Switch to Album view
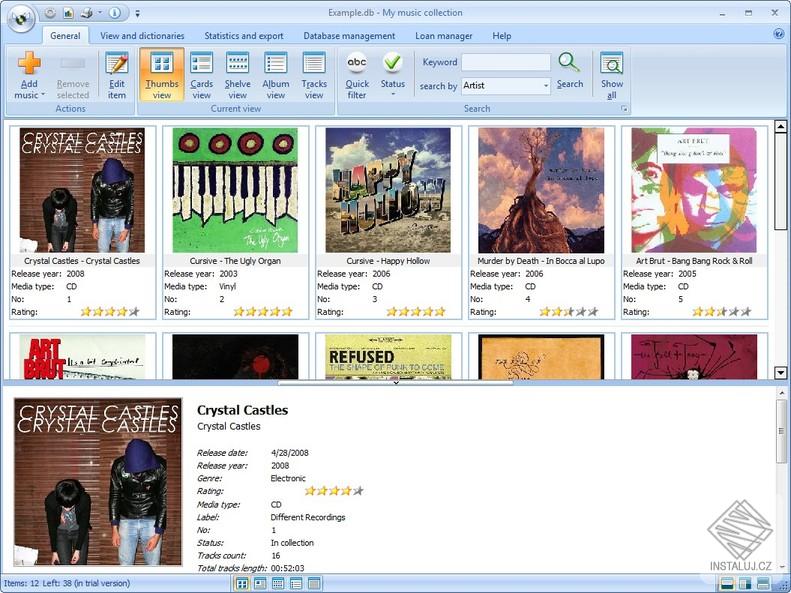This screenshot has height=593, width=791. tap(276, 65)
